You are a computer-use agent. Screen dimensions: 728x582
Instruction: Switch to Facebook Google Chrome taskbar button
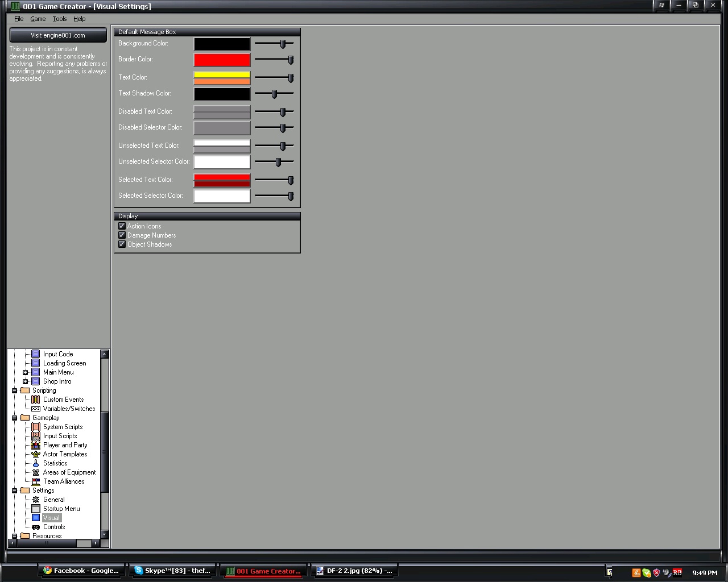tap(82, 571)
